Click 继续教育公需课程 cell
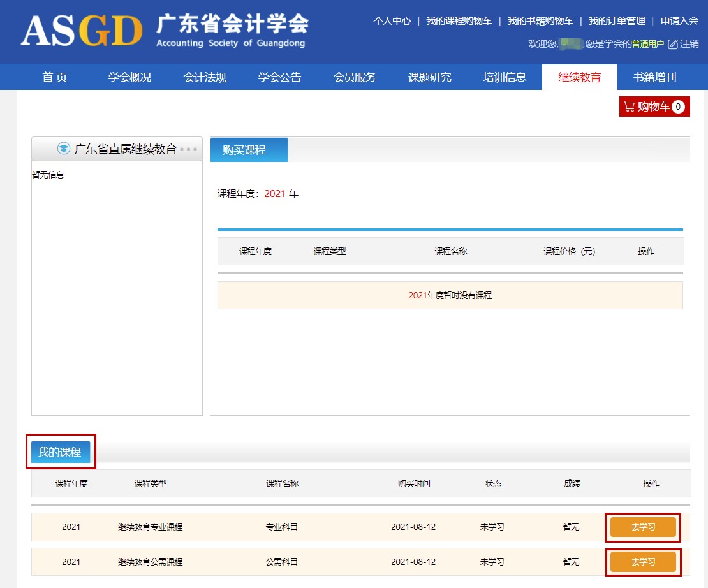The image size is (708, 588). (151, 562)
